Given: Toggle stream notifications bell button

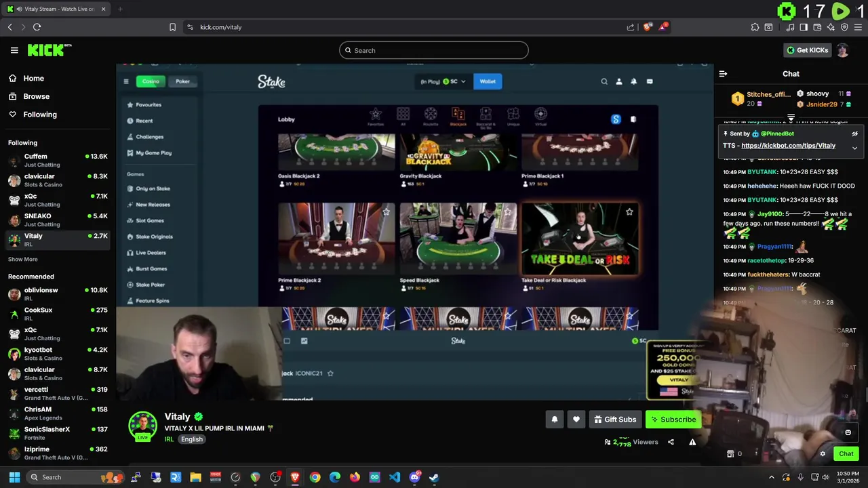Looking at the screenshot, I should (555, 420).
